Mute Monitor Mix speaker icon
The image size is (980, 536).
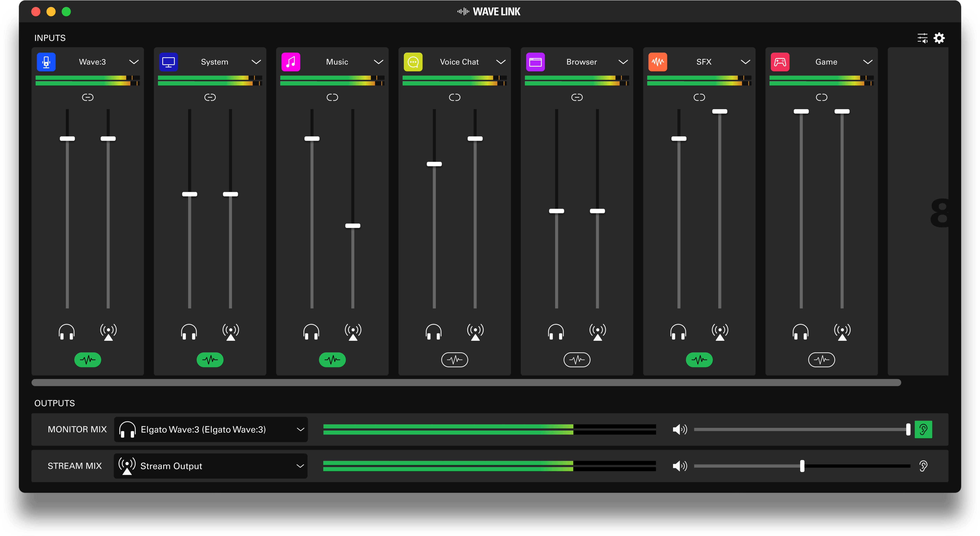point(680,430)
